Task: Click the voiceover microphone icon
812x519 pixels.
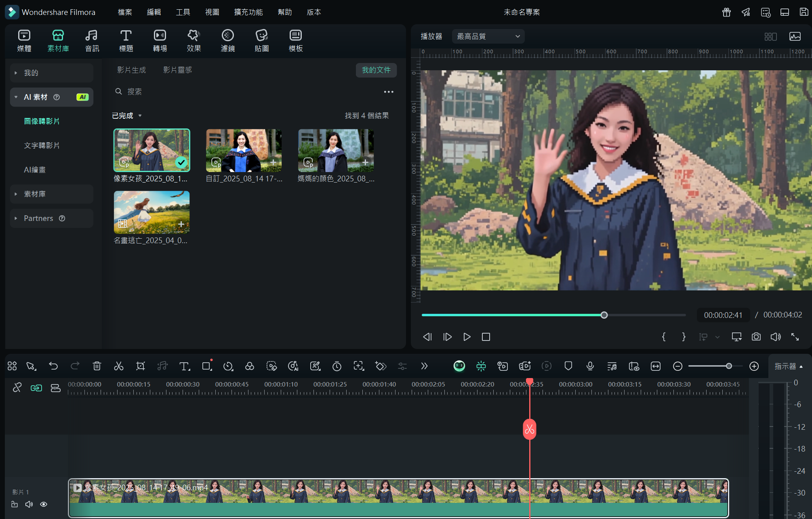Action: click(590, 366)
